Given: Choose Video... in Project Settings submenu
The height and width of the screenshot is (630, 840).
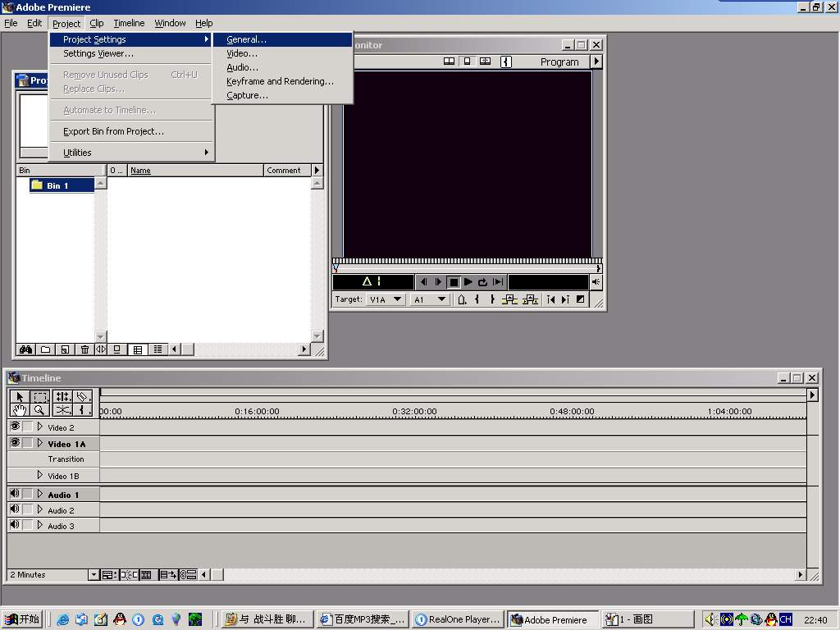Looking at the screenshot, I should 282,53.
